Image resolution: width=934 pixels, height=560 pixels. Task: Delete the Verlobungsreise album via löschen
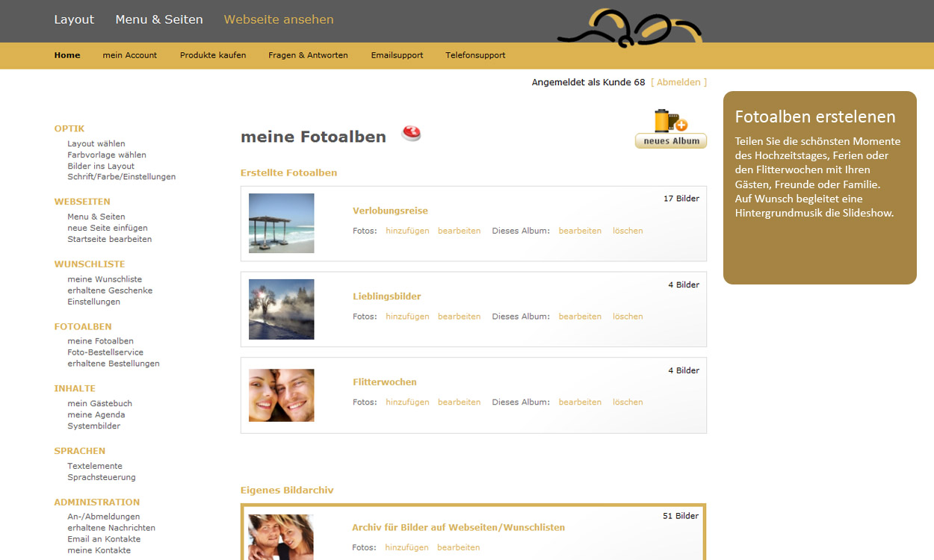pyautogui.click(x=628, y=231)
